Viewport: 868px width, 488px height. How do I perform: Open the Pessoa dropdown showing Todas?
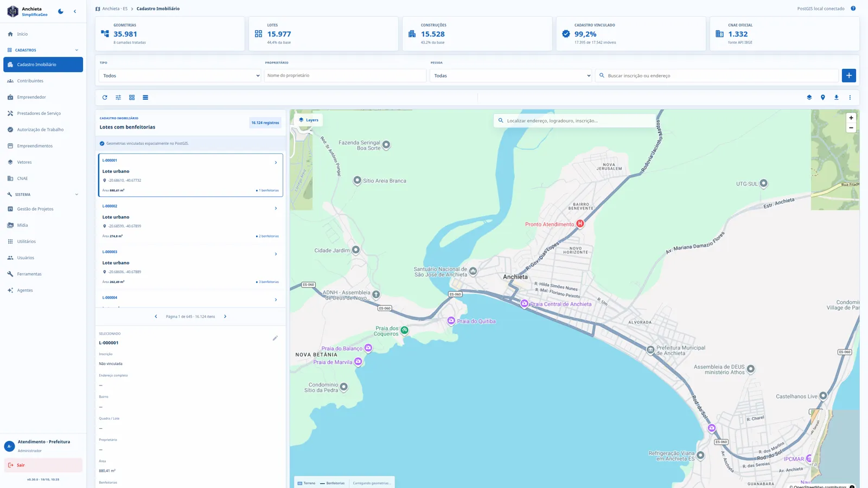click(x=511, y=75)
